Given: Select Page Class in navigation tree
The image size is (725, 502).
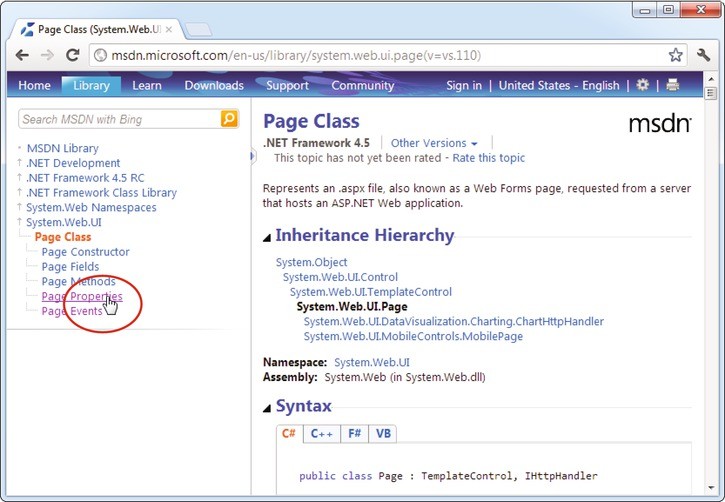Looking at the screenshot, I should tap(63, 237).
